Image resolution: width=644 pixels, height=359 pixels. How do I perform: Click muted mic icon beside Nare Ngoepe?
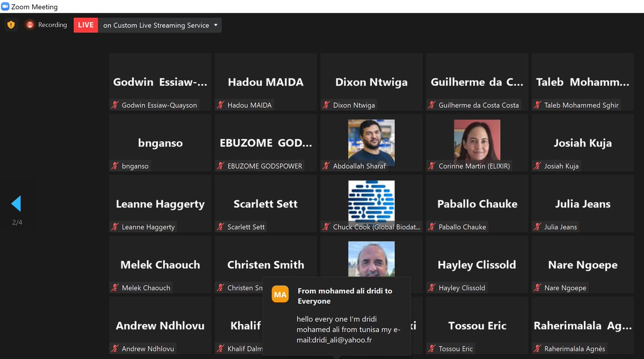pos(538,288)
